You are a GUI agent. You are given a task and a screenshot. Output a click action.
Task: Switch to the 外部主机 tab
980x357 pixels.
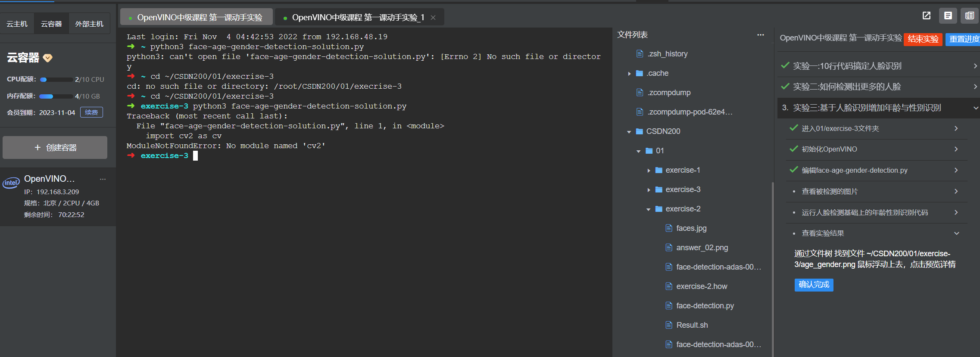[89, 24]
